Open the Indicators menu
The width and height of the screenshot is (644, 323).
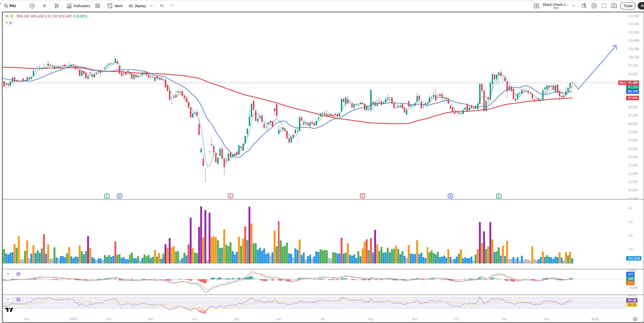click(78, 6)
